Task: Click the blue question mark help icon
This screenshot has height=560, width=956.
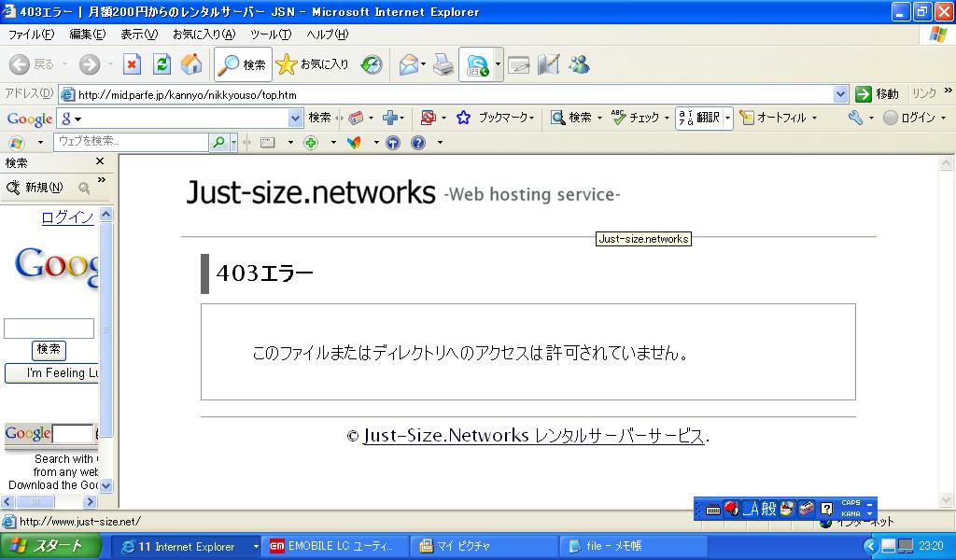Action: coord(418,143)
